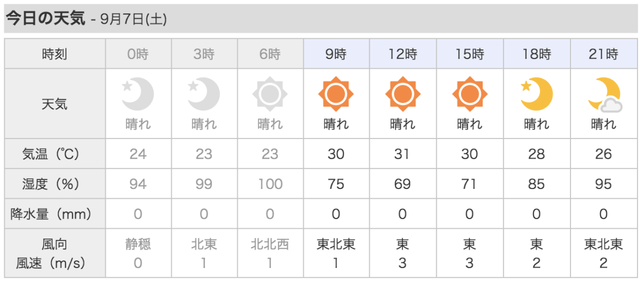Select the 21時 column header
The image size is (644, 283).
(604, 54)
